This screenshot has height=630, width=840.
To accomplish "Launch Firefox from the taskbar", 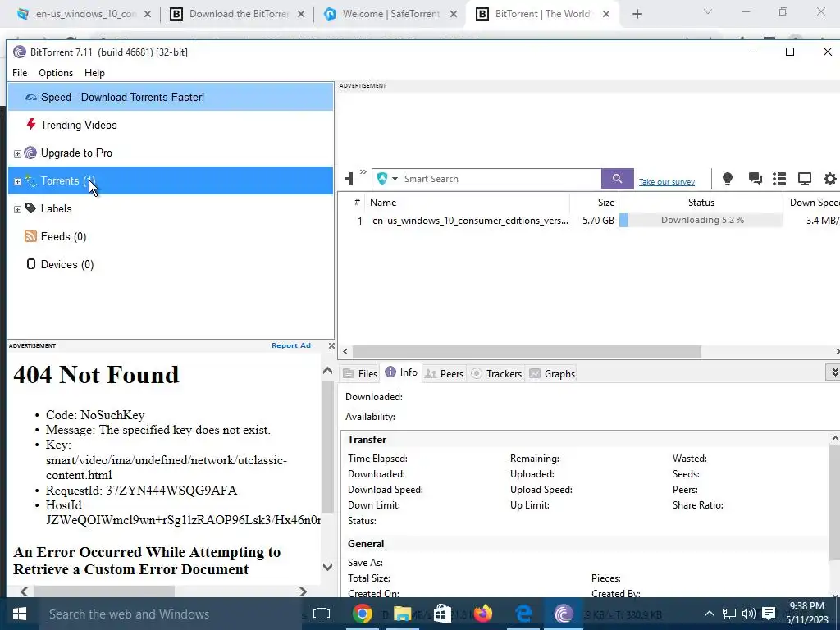I will click(x=482, y=614).
